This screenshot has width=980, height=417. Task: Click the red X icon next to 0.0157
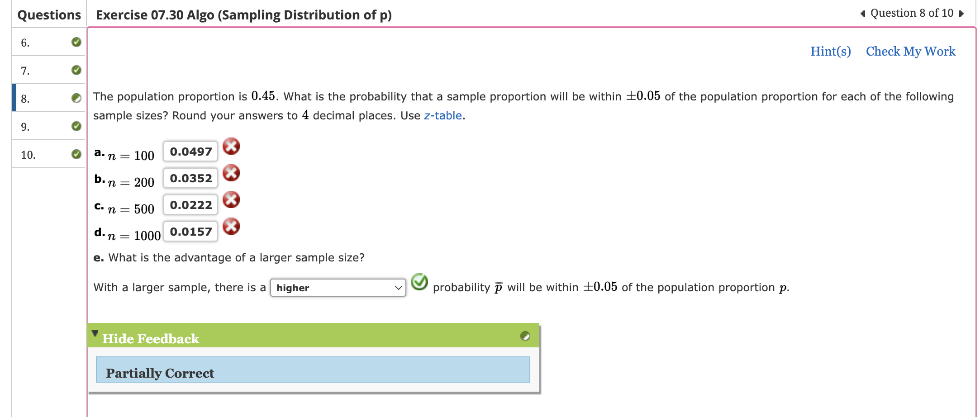(x=232, y=226)
